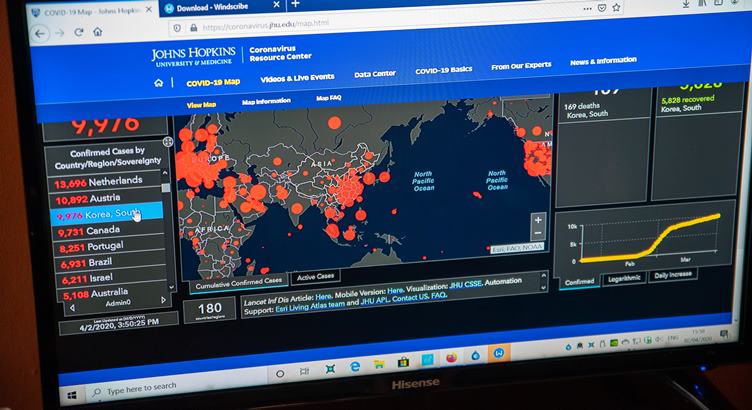Click the Firefox icon on the taskbar
Image resolution: width=752 pixels, height=410 pixels.
point(451,358)
